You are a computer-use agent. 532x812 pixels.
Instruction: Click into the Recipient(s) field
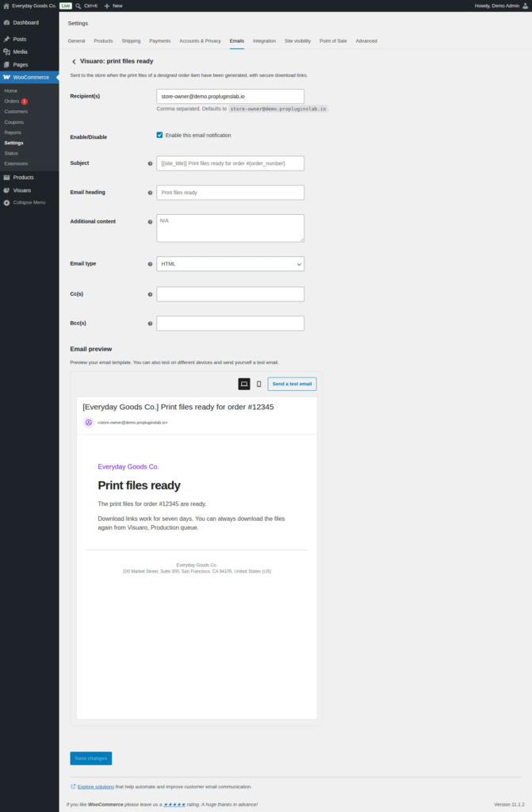230,96
